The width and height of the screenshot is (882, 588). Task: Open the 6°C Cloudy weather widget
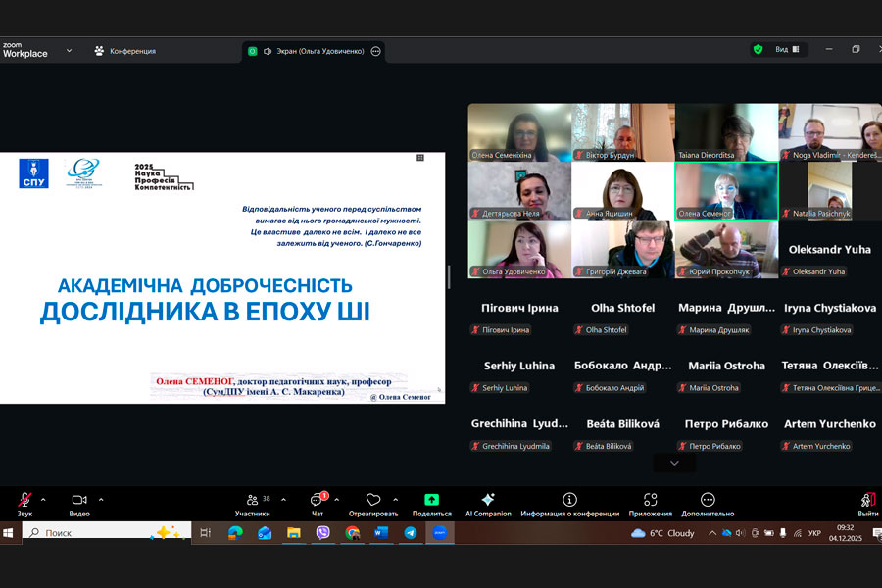662,533
